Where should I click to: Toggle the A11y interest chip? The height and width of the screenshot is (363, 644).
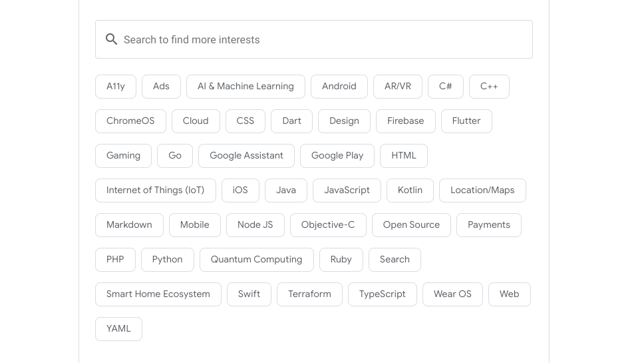click(x=116, y=87)
